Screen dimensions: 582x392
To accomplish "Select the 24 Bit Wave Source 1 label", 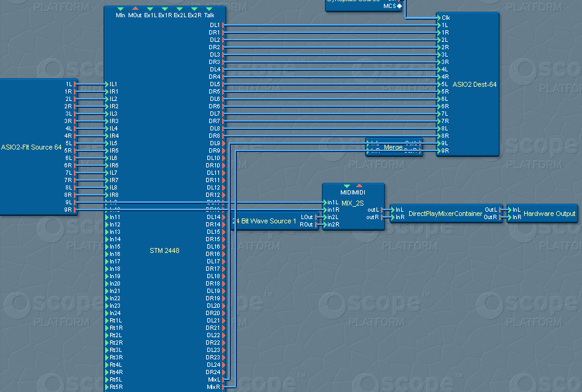I will coord(264,222).
